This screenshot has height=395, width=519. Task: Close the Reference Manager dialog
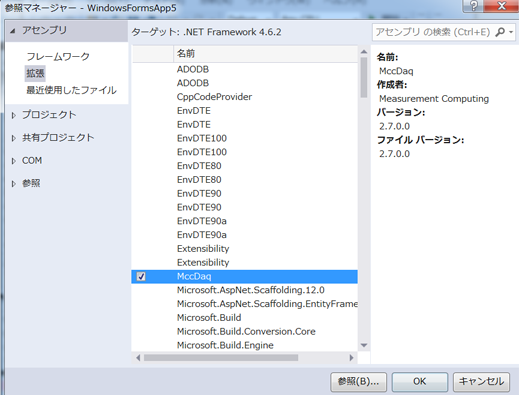click(x=501, y=6)
